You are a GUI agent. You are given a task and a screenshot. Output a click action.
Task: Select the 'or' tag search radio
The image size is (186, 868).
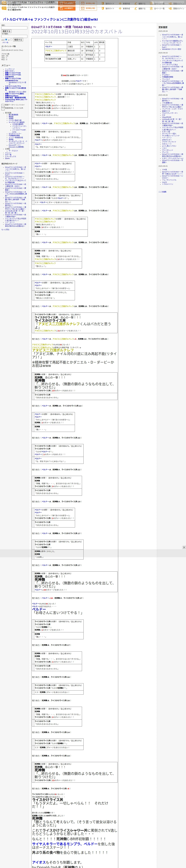tap(11, 39)
